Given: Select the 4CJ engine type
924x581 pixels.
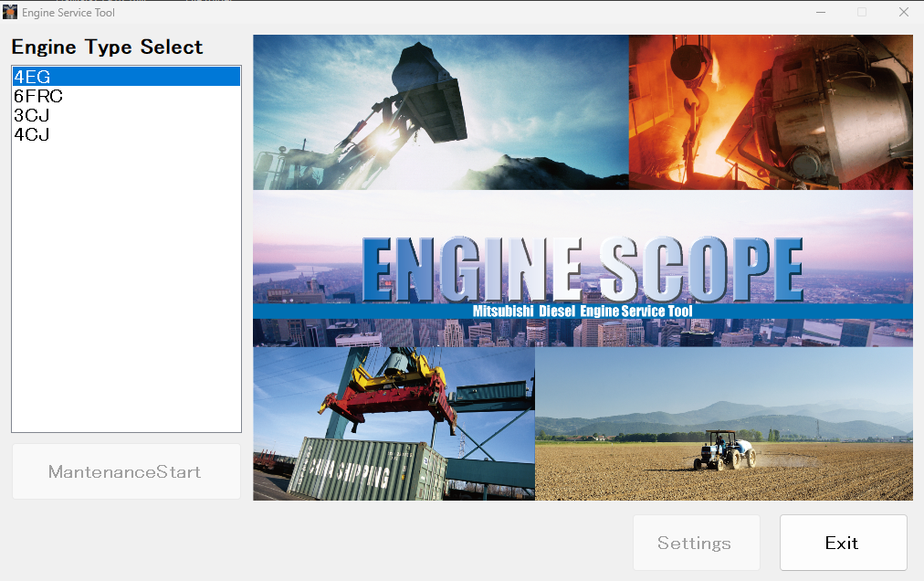Looking at the screenshot, I should pyautogui.click(x=126, y=134).
